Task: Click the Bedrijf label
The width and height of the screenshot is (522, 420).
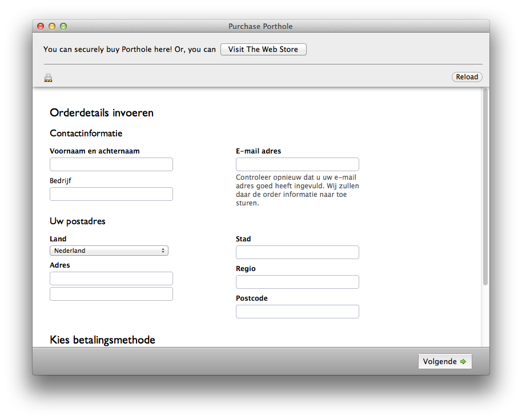Action: click(x=61, y=180)
